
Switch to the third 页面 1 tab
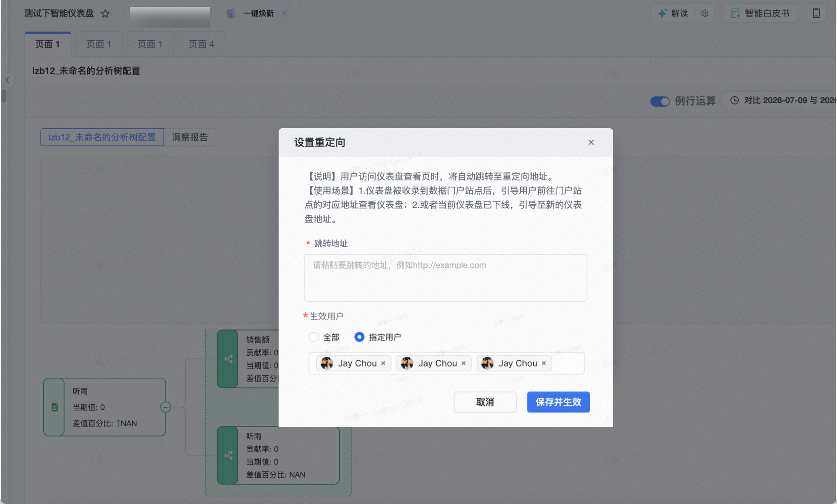point(150,44)
